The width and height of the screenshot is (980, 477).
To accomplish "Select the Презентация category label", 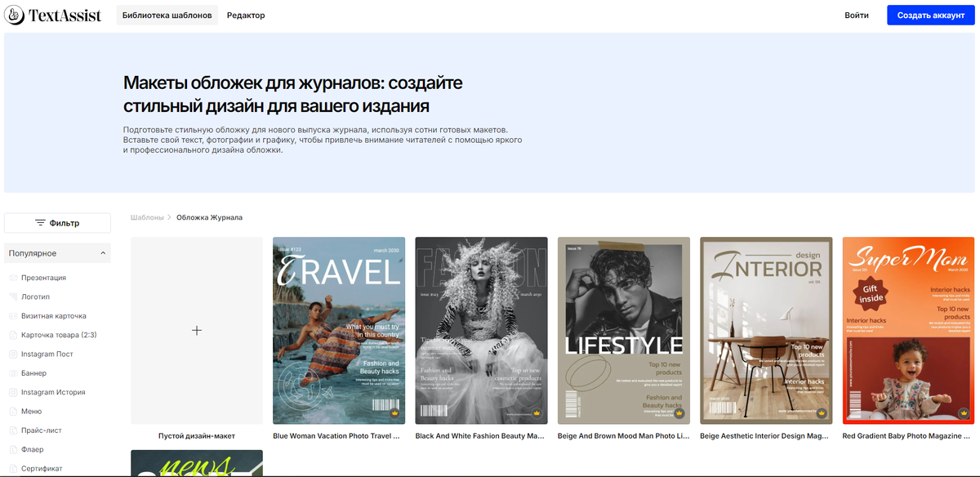I will click(x=43, y=278).
